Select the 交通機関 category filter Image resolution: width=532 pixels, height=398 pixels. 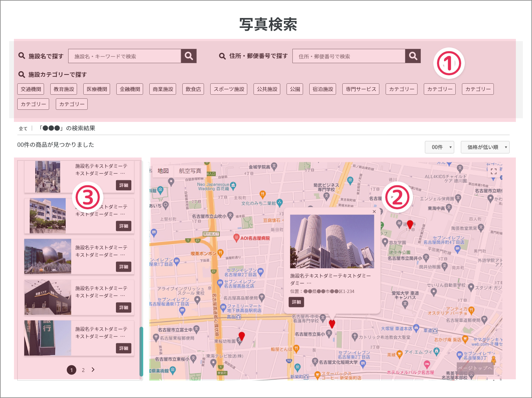31,89
